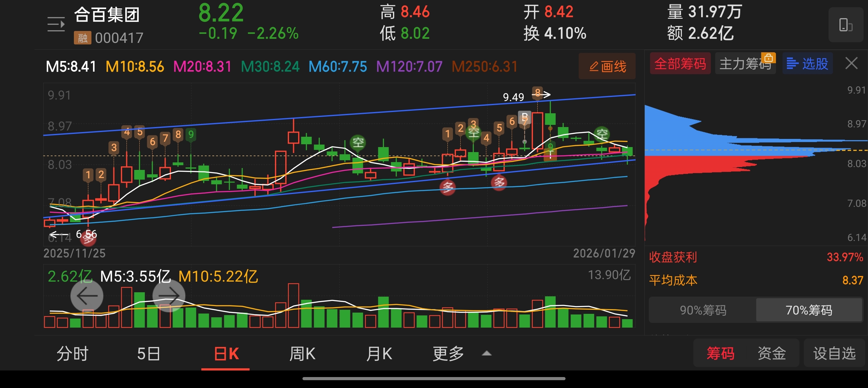This screenshot has height=388, width=868.
Task: Click the M5:8.41 moving average label
Action: point(71,67)
